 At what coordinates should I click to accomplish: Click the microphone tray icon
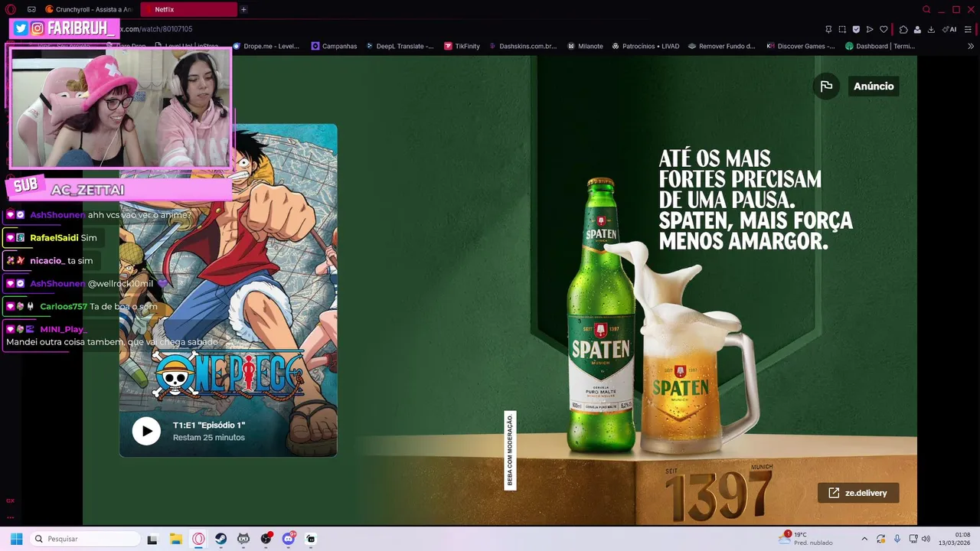(x=897, y=539)
